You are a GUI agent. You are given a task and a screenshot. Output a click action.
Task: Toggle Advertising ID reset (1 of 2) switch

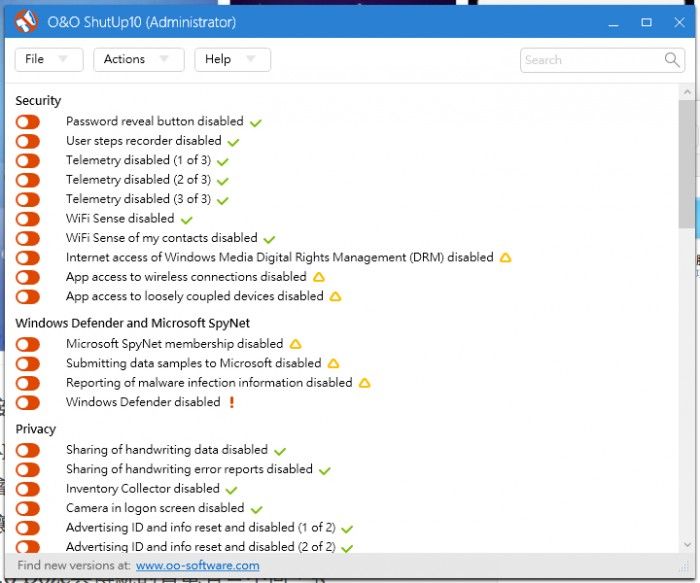pyautogui.click(x=28, y=528)
